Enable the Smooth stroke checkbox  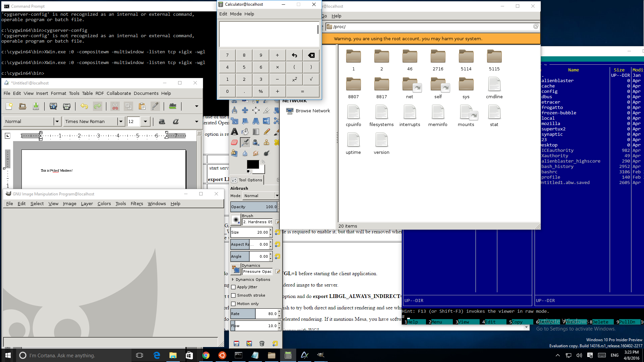pyautogui.click(x=233, y=296)
